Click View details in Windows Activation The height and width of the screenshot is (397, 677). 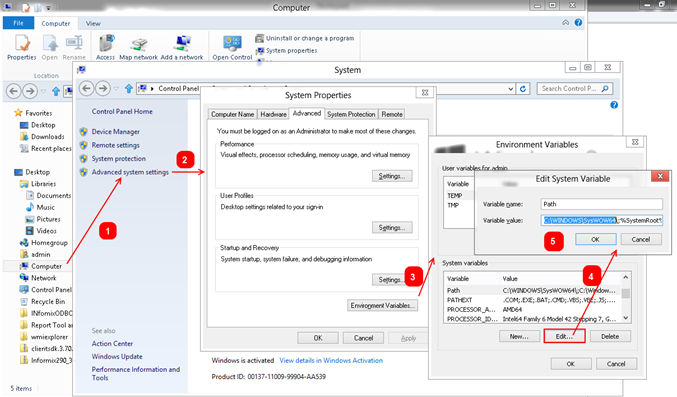pos(331,360)
